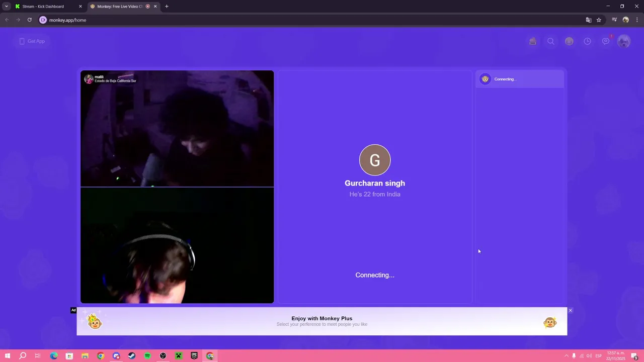Open the Chrome profile avatar
The image size is (644, 362).
[x=626, y=20]
